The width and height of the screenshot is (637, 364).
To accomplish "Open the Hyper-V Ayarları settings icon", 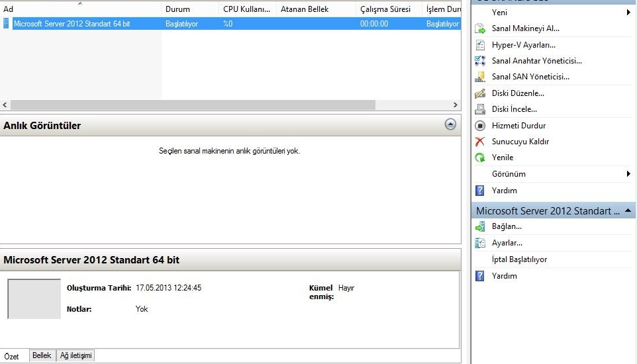I will (x=480, y=45).
